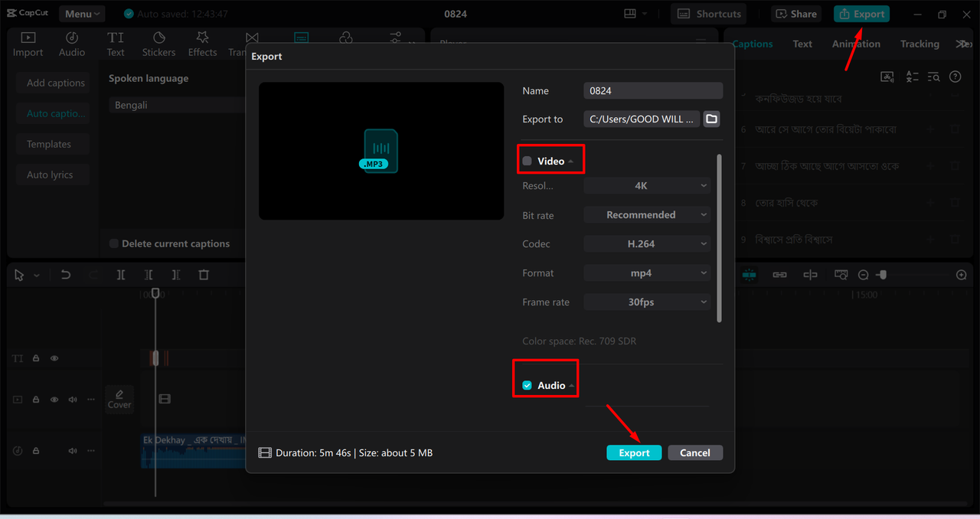Enable the Video export checkbox
This screenshot has height=519, width=980.
click(x=527, y=161)
